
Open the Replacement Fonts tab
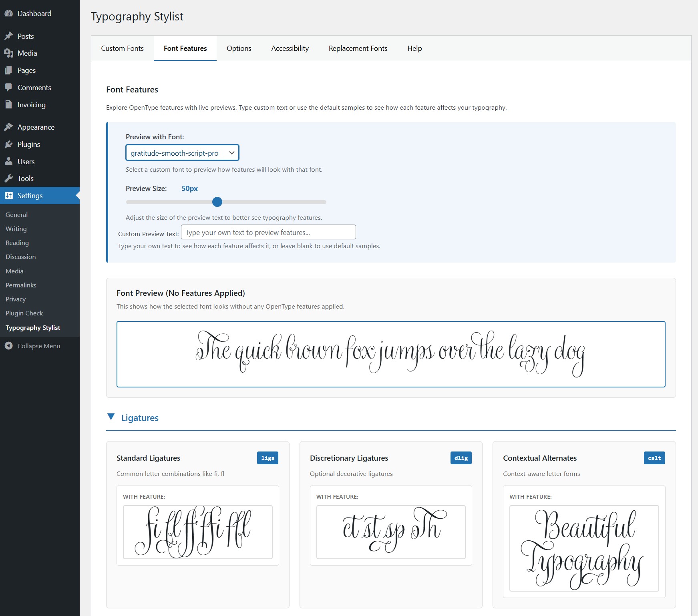(x=358, y=48)
